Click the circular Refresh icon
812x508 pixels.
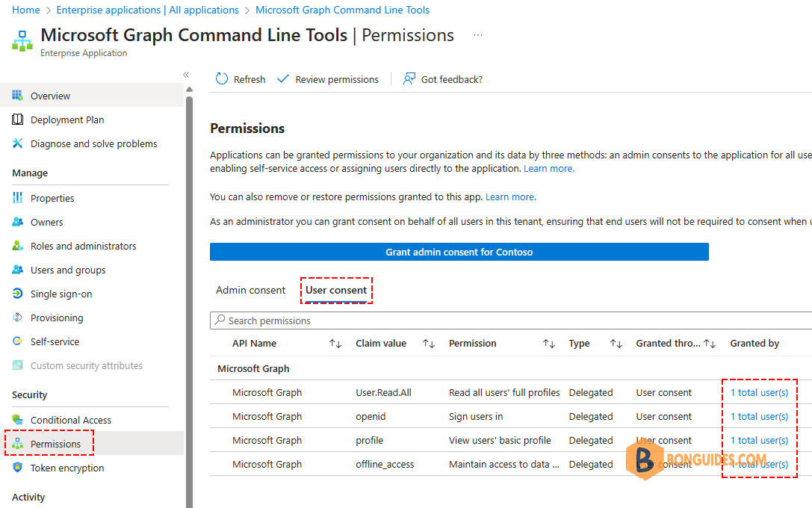[x=222, y=78]
